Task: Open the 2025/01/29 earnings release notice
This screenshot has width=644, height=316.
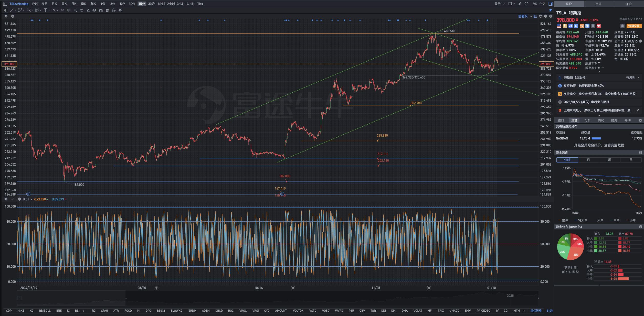Action: coord(599,102)
